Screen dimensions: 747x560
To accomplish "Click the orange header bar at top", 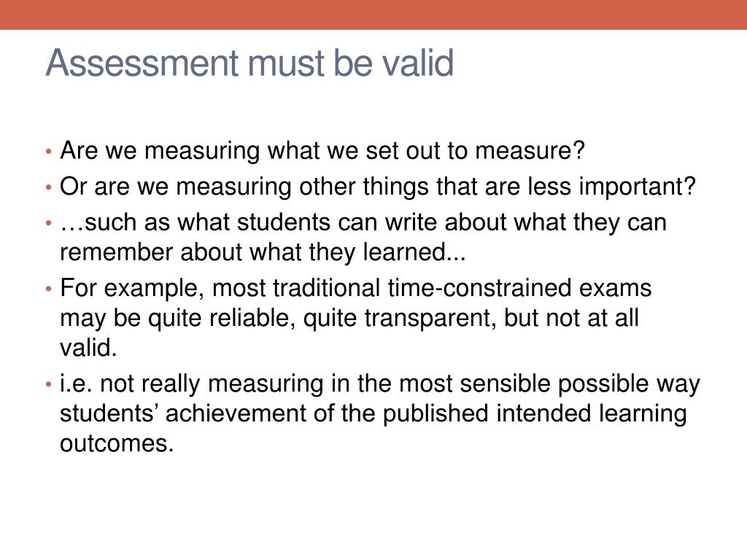I will click(x=373, y=15).
